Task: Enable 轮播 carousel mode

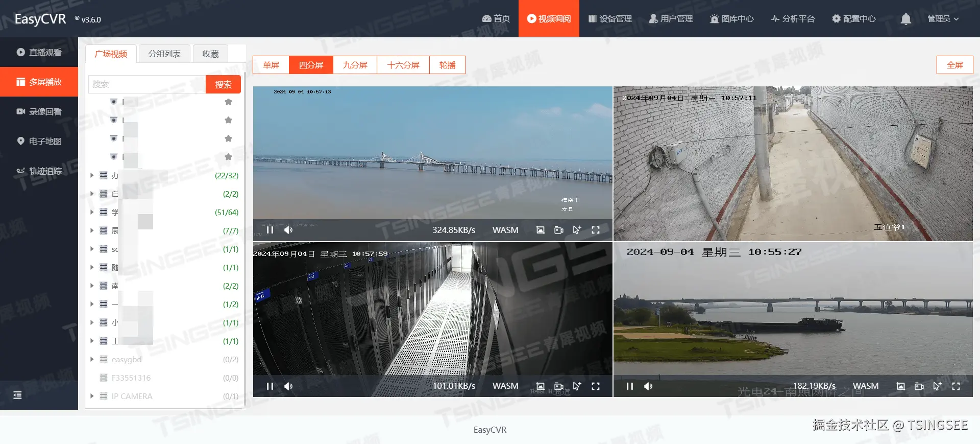Action: (x=447, y=65)
